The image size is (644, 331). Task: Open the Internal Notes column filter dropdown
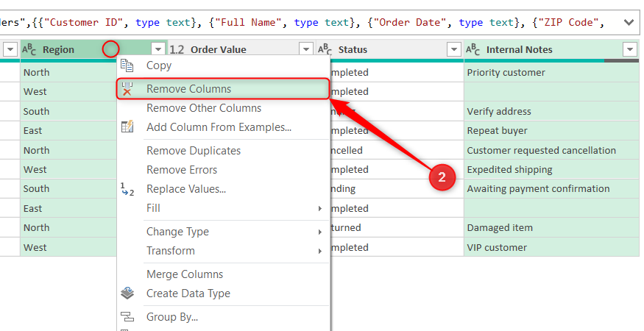pyautogui.click(x=630, y=50)
